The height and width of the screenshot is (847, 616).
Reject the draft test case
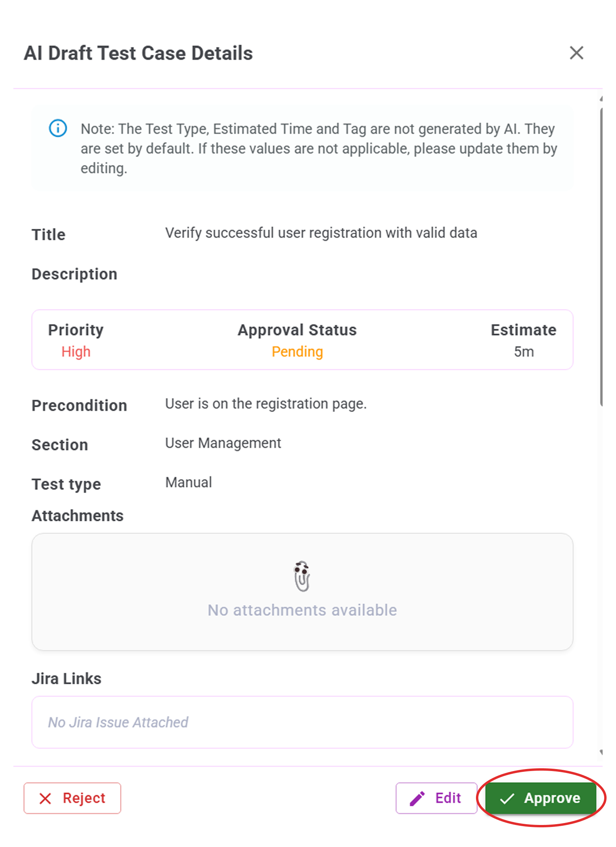(72, 798)
